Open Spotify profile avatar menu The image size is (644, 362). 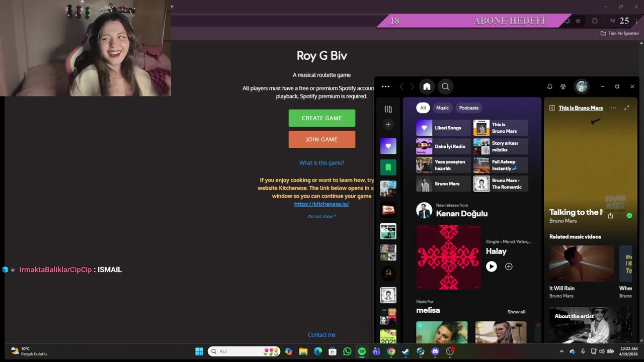tap(582, 86)
